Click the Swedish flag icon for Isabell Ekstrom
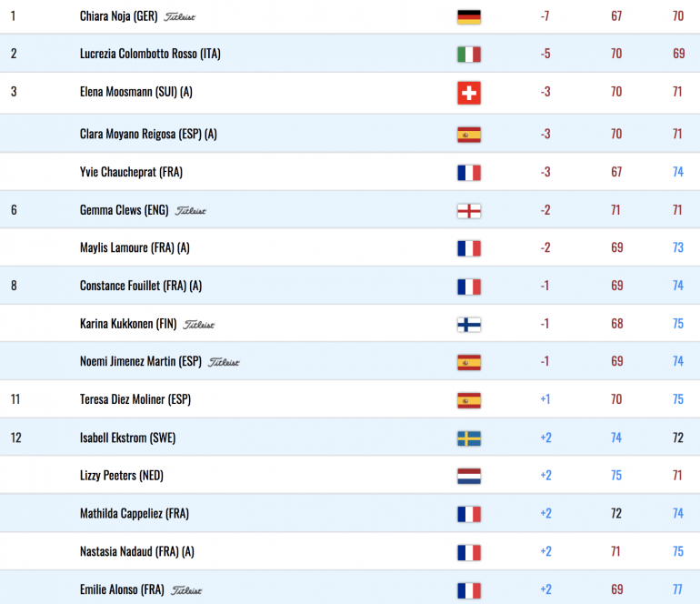Viewport: 700px width, 604px height. click(469, 438)
